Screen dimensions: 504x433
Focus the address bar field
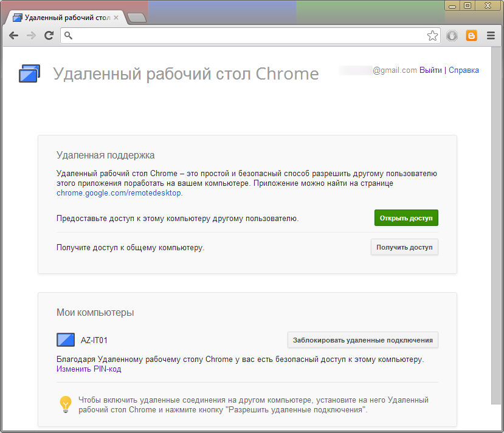tap(250, 35)
